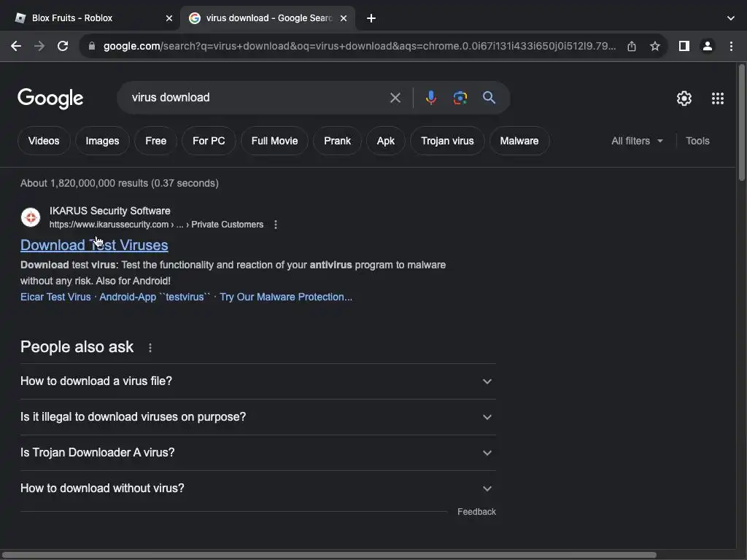Open the Eicar Test Virus sitelink

click(x=55, y=297)
